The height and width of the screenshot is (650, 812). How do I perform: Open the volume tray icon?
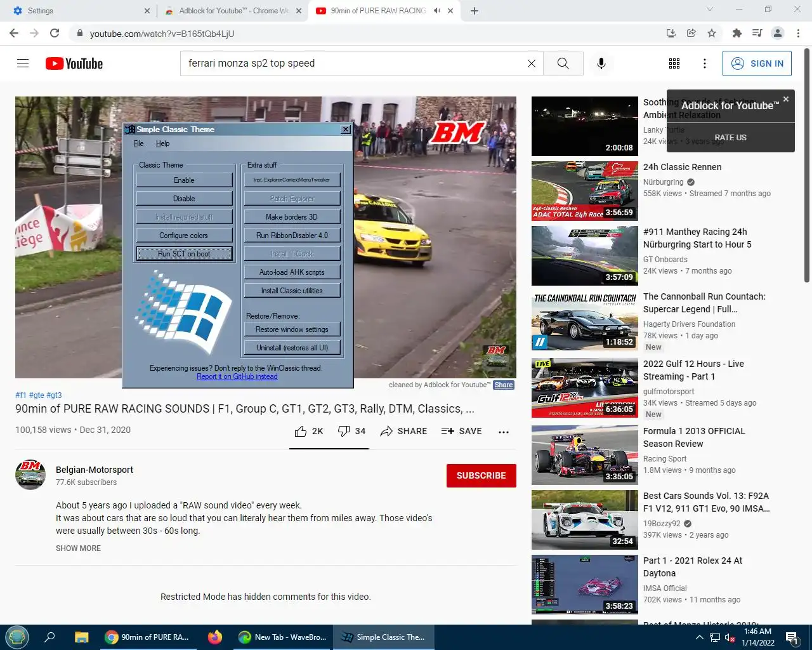(x=730, y=638)
